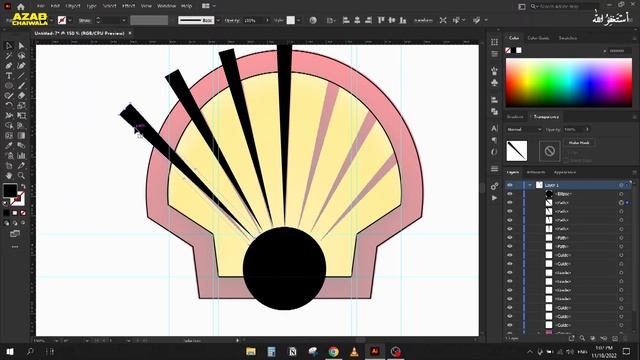The height and width of the screenshot is (360, 640).
Task: Click target circle of Ellipse sublayer
Action: [x=621, y=194]
